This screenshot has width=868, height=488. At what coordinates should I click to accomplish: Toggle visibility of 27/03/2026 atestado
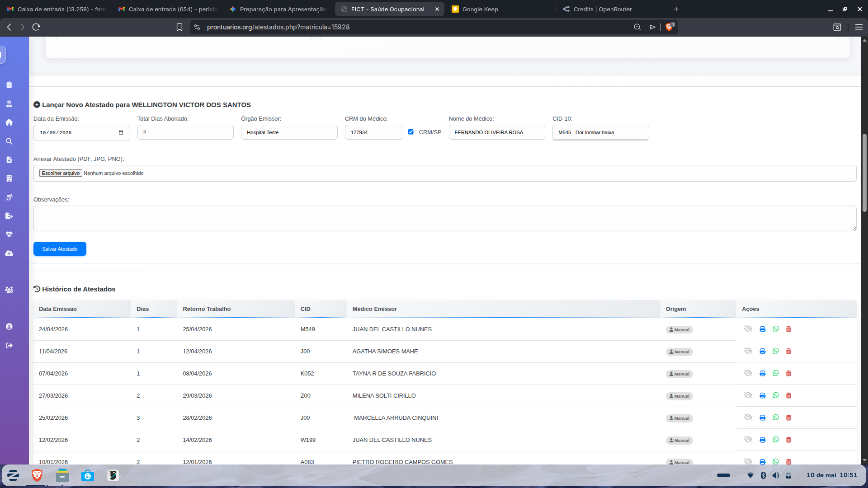click(748, 395)
